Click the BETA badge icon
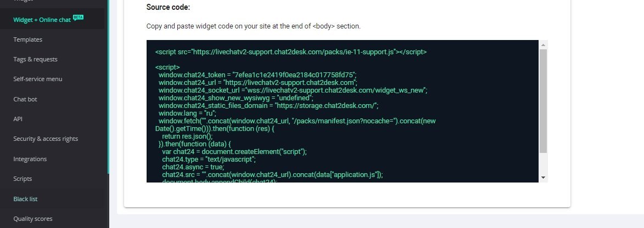Screen dimensions: 644x228 [x=78, y=18]
